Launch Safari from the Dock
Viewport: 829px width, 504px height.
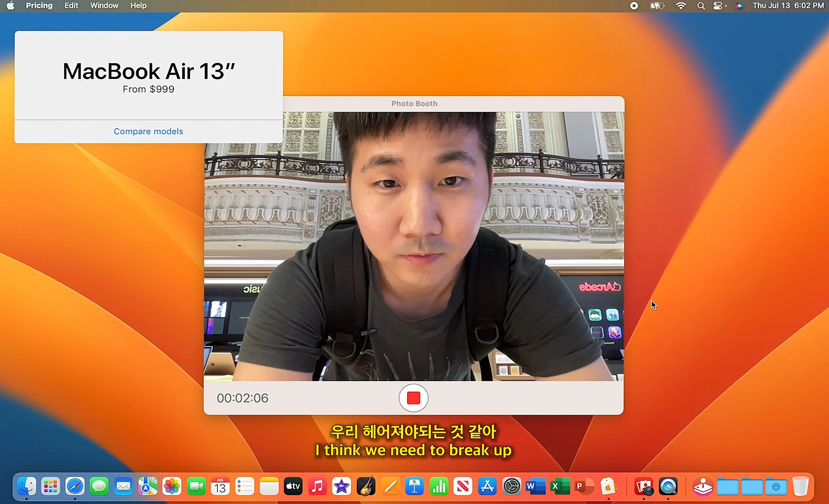[75, 486]
